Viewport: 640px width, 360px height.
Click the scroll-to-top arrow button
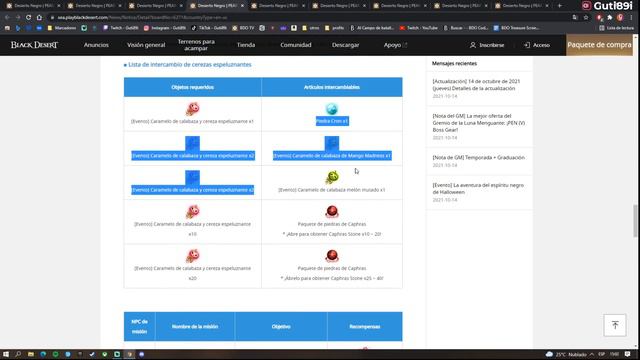(615, 325)
